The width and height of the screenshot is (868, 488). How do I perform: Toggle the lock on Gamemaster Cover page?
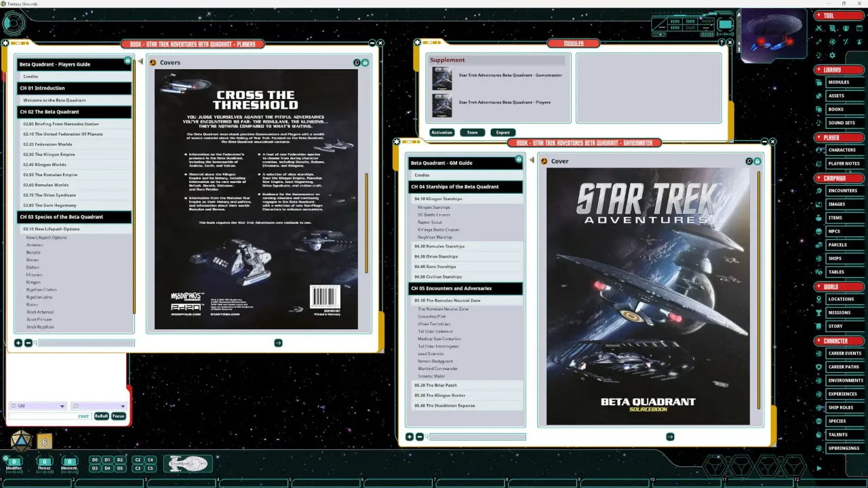[x=757, y=161]
